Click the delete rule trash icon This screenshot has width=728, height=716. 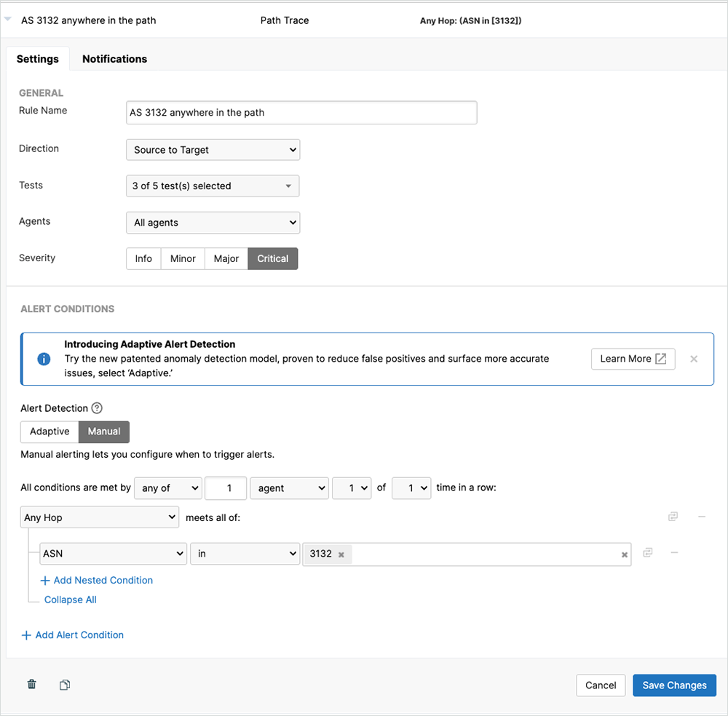[x=31, y=685]
